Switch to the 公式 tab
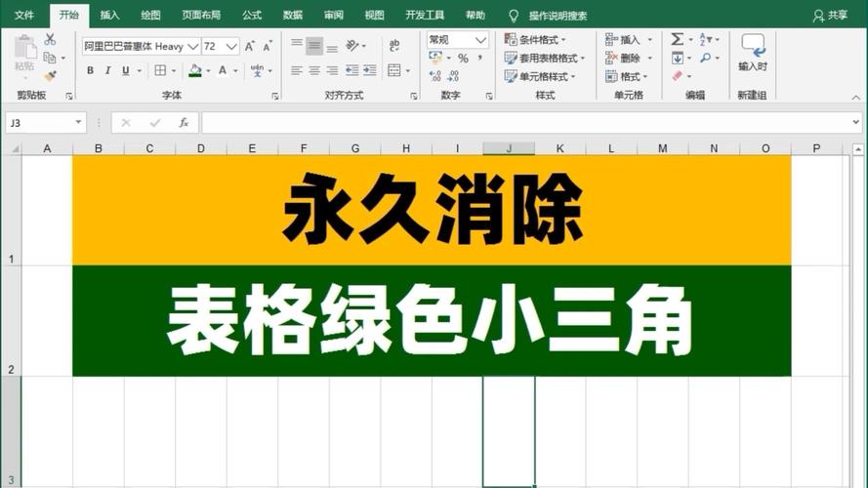The width and height of the screenshot is (868, 488). point(251,15)
